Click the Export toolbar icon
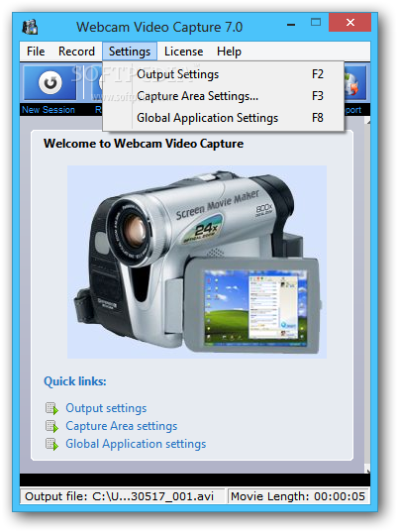Image resolution: width=398 pixels, height=532 pixels. (355, 83)
